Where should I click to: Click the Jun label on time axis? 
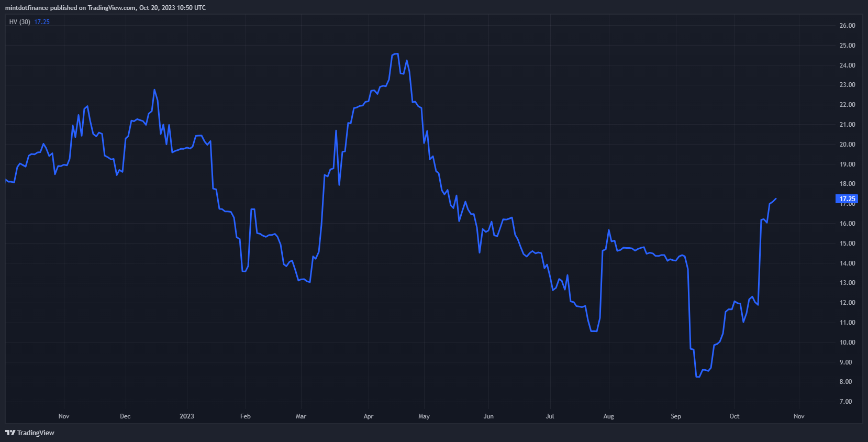(x=488, y=416)
